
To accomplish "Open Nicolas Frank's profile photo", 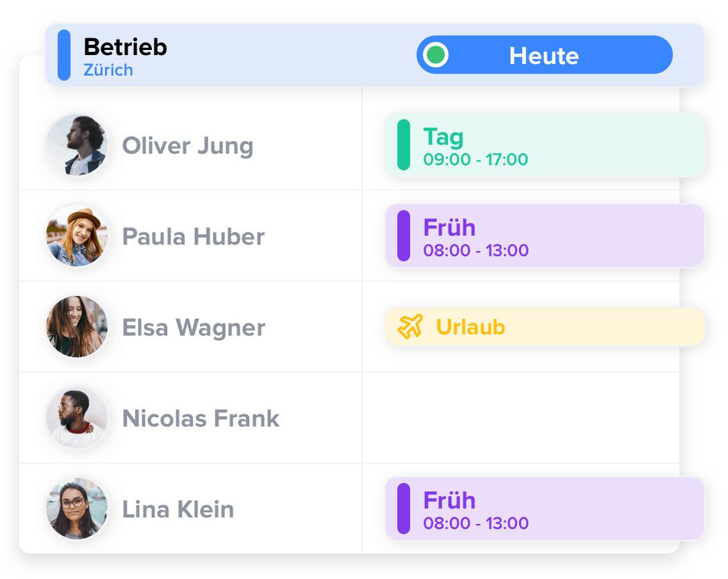I will (x=77, y=418).
